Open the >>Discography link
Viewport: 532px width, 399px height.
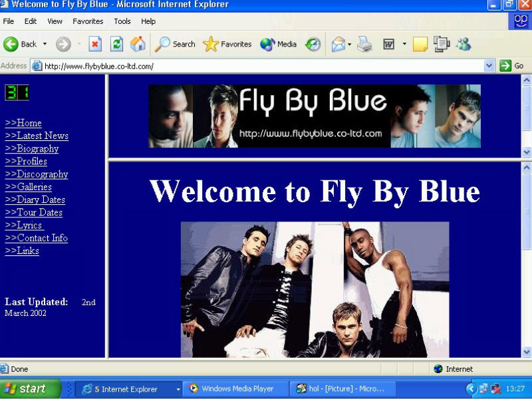point(37,174)
